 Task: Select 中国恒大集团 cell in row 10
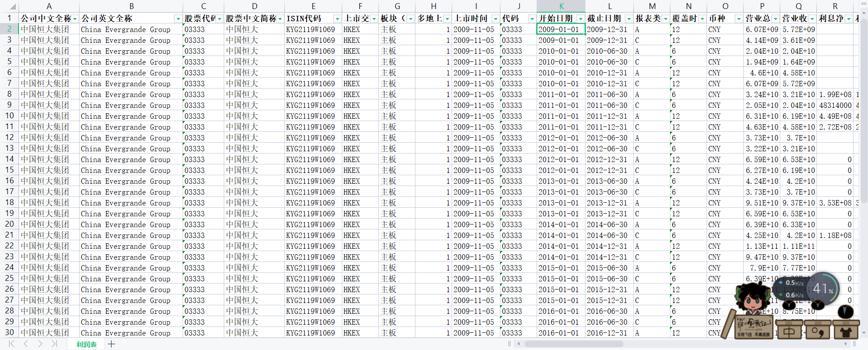(49, 116)
